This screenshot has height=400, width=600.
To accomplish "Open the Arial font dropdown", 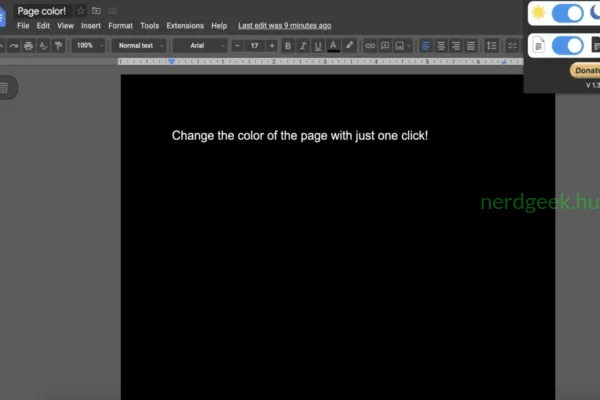I will click(x=200, y=46).
